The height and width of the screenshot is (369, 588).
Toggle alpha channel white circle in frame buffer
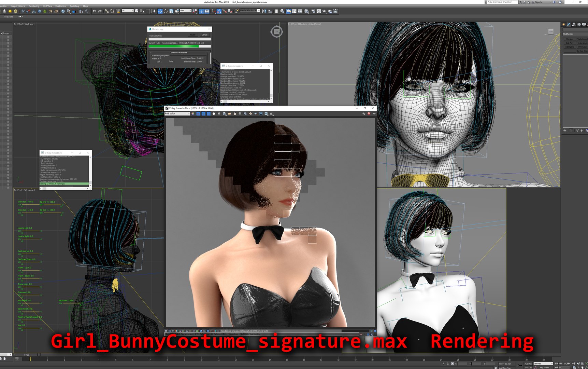(214, 114)
